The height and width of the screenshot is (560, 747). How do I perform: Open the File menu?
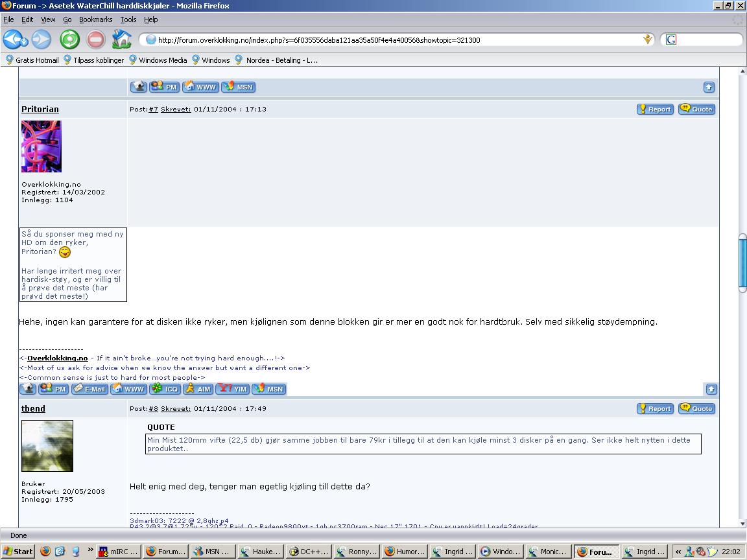coord(8,19)
